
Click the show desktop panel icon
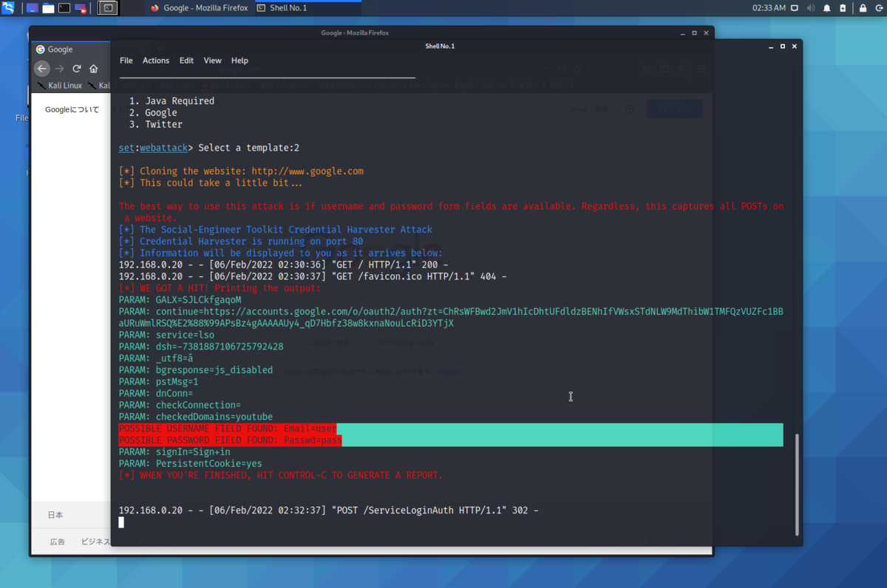pos(33,8)
